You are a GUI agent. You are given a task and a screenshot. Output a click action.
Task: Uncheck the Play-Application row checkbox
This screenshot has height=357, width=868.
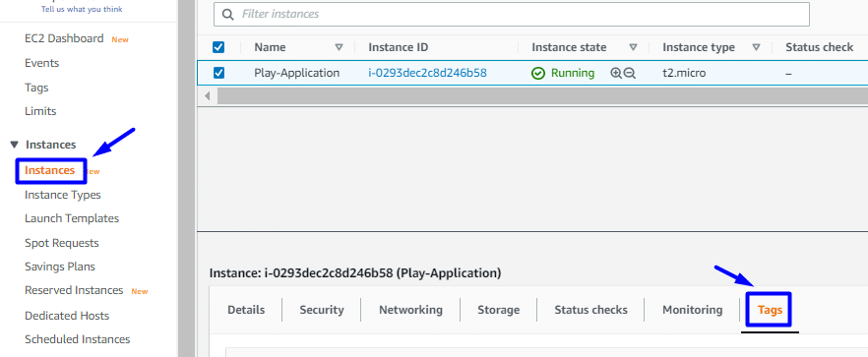point(218,73)
